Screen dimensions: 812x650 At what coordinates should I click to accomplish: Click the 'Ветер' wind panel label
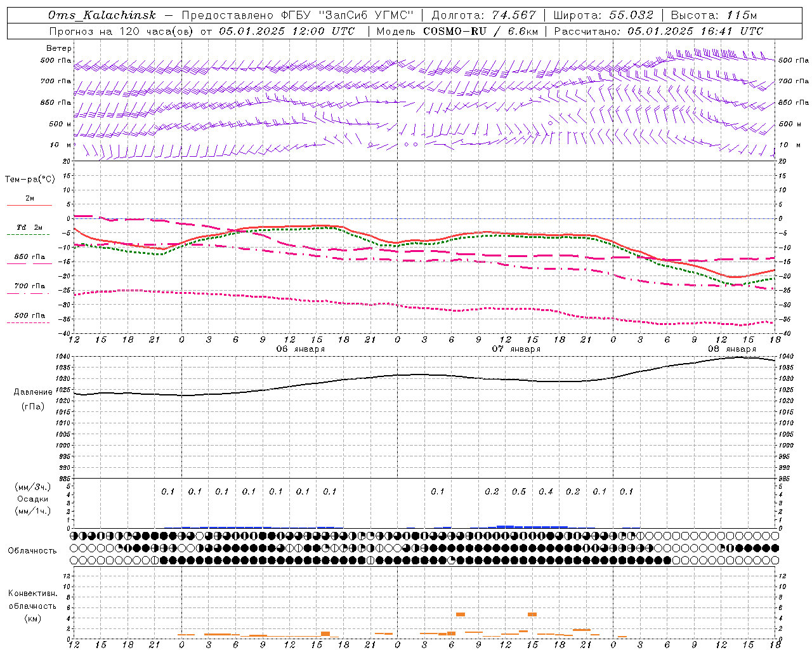pyautogui.click(x=59, y=48)
